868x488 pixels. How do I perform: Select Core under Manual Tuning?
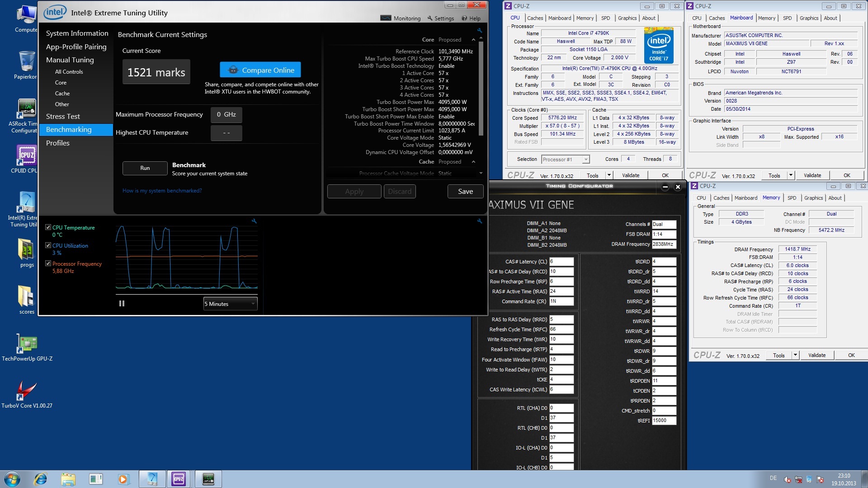61,83
